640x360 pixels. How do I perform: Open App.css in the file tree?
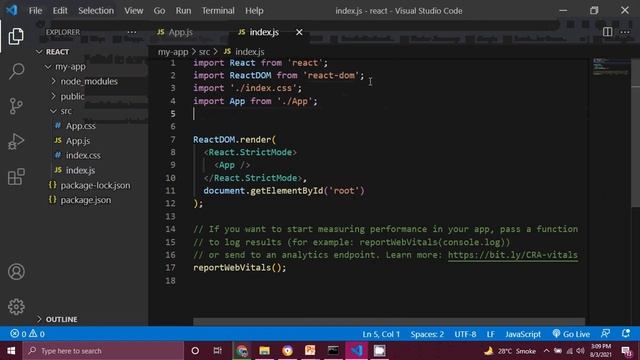[80, 126]
